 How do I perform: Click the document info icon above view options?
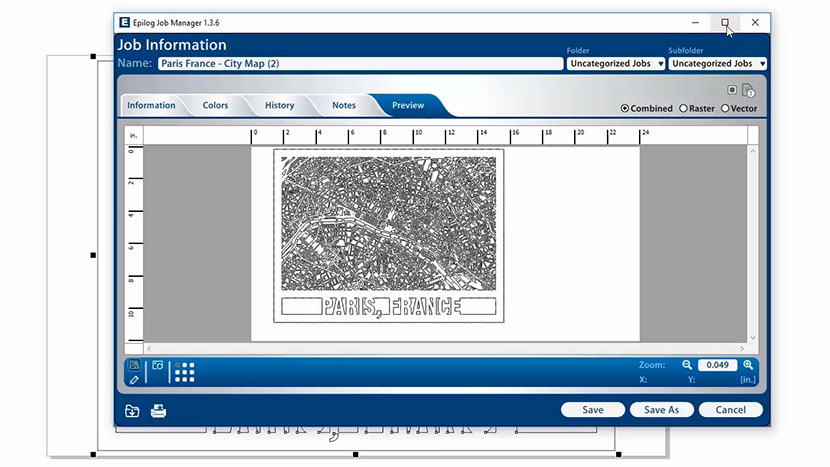coord(747,91)
